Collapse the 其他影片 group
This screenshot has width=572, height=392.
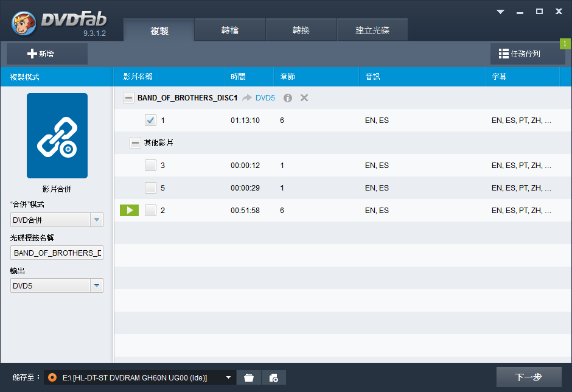(x=135, y=143)
